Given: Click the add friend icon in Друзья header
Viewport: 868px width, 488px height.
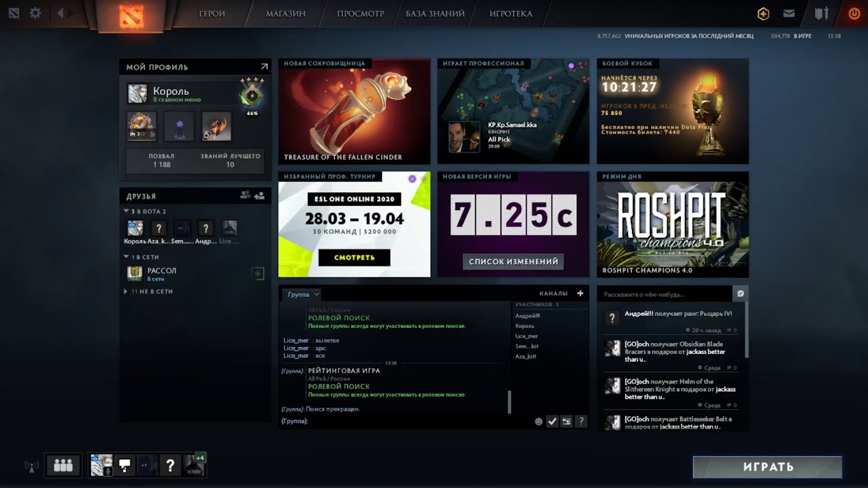Looking at the screenshot, I should tap(260, 195).
